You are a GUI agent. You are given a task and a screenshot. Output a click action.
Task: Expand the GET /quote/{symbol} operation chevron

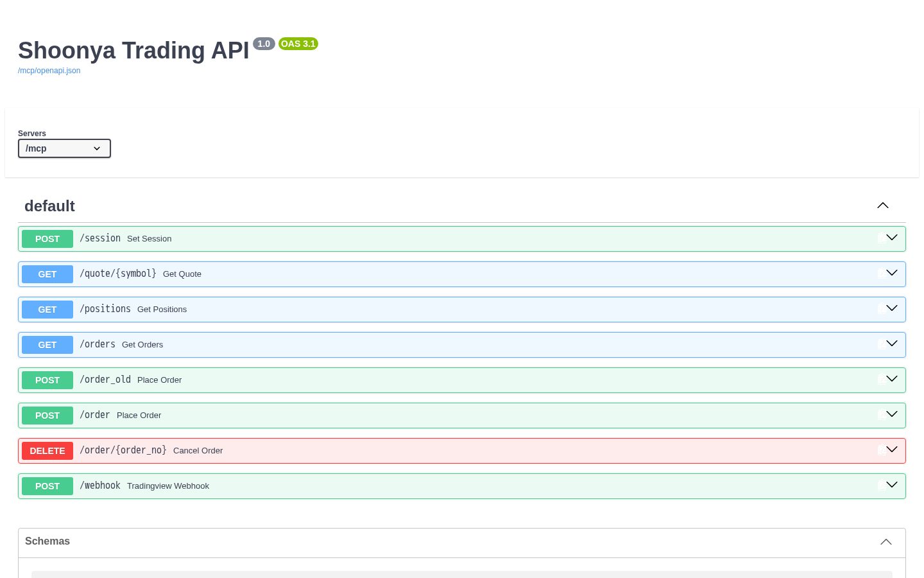coord(892,273)
